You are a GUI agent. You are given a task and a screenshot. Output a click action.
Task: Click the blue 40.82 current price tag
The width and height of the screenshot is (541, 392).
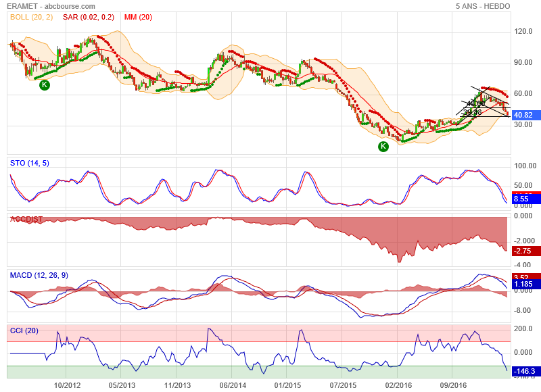pos(526,115)
